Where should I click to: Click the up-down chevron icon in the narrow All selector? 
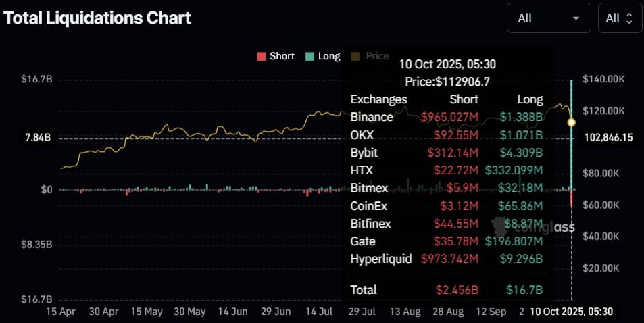pos(629,18)
